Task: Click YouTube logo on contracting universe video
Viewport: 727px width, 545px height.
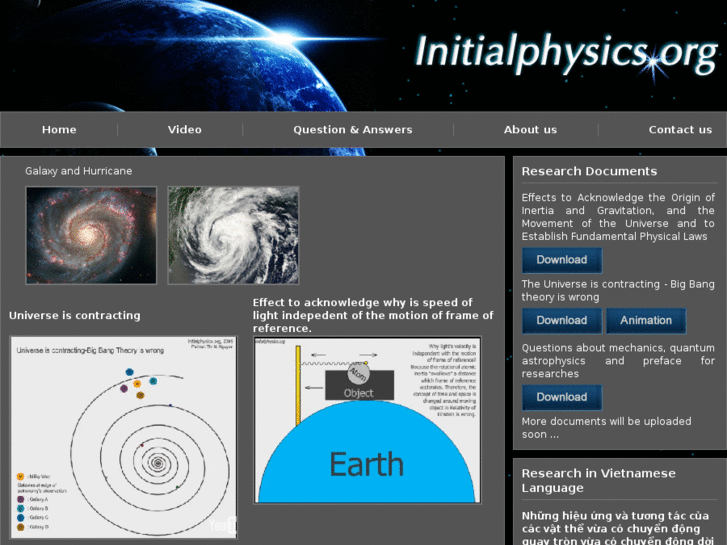Action: coord(223,525)
